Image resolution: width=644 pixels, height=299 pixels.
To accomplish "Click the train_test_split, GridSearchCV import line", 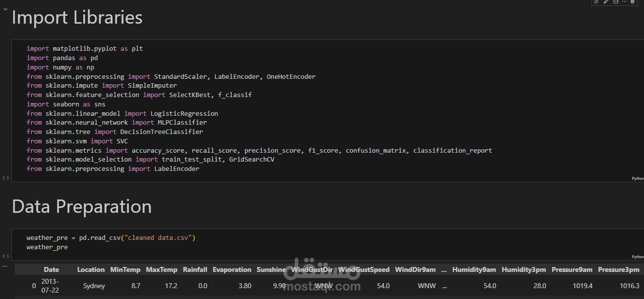I will coord(151,160).
